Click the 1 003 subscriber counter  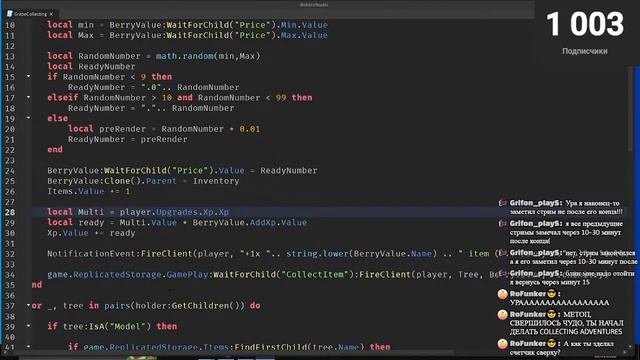click(585, 24)
